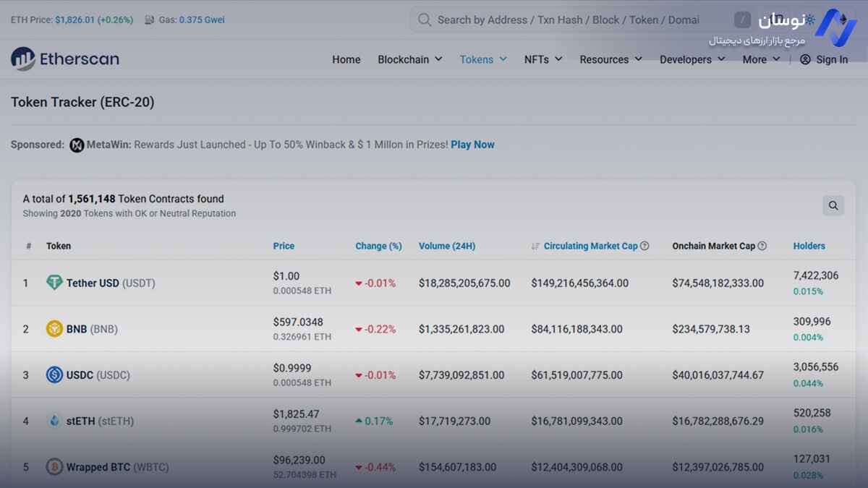Click the BNB volume $1,335,261,823.00

tap(461, 329)
